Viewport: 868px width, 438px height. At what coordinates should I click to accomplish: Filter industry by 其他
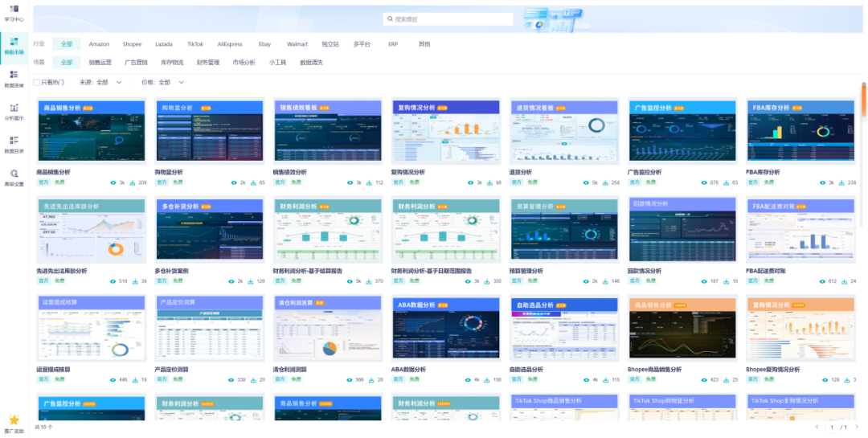424,44
